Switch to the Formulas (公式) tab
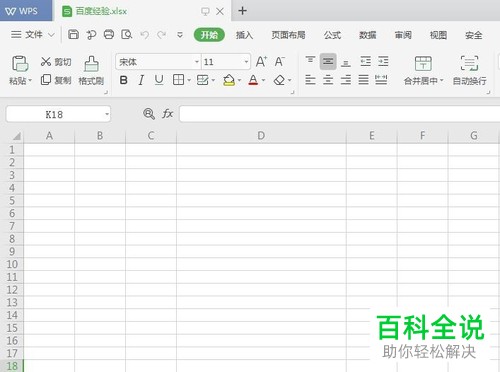This screenshot has width=500, height=372. (332, 35)
